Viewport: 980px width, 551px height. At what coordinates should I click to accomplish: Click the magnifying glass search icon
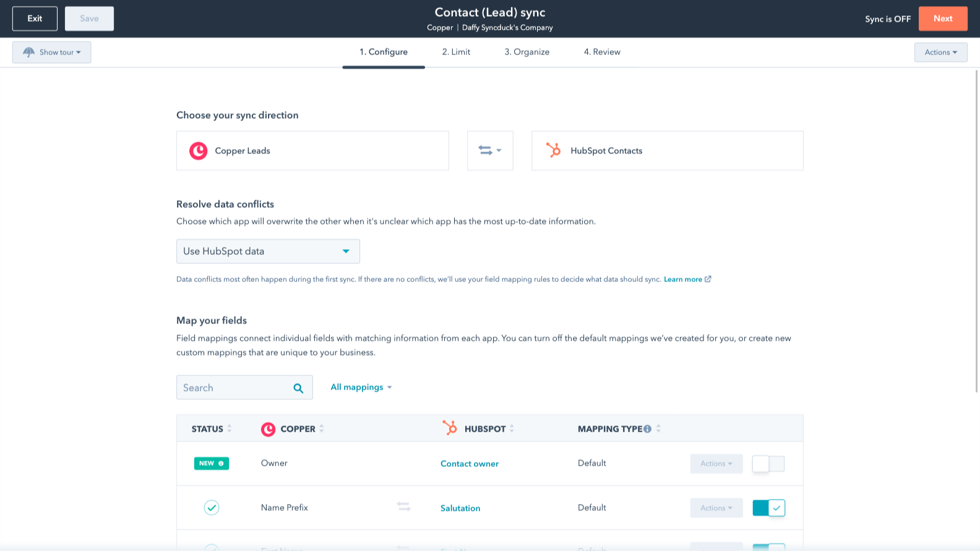tap(298, 388)
